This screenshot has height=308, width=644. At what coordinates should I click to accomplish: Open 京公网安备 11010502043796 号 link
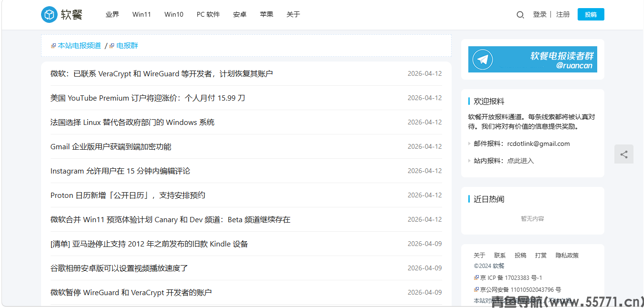(x=520, y=289)
